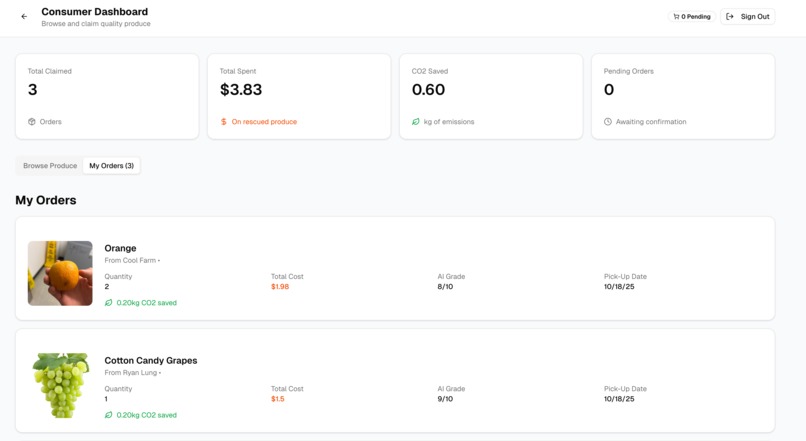
Task: Click the grapes order's 0.20kg CO2 saved text
Action: point(146,415)
